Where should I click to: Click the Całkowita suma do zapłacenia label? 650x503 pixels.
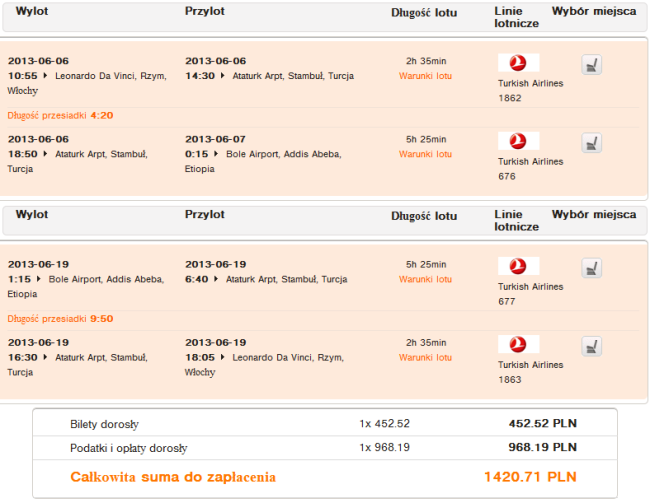pyautogui.click(x=172, y=477)
